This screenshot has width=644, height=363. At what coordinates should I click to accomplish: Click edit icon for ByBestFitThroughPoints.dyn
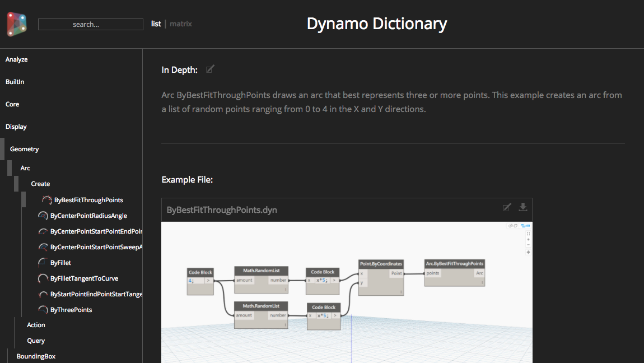(507, 208)
